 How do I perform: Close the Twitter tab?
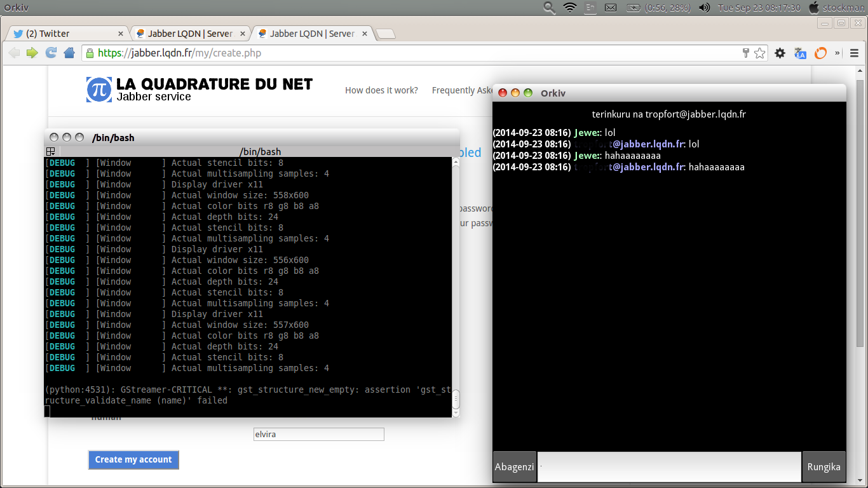(x=121, y=34)
